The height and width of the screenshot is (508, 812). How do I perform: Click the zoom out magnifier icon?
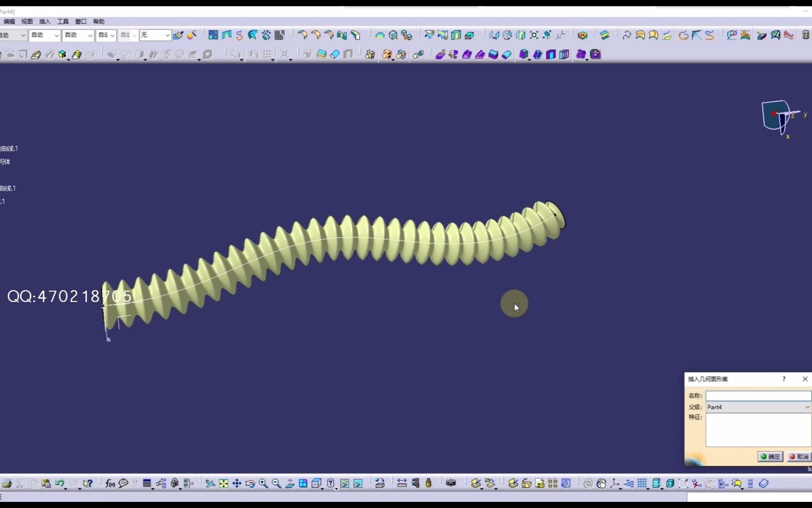point(276,484)
